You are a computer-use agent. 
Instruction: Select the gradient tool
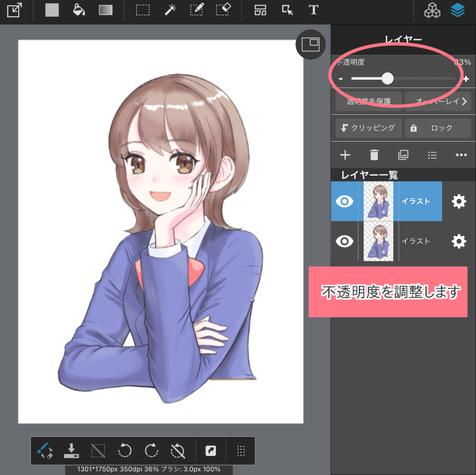point(106,10)
